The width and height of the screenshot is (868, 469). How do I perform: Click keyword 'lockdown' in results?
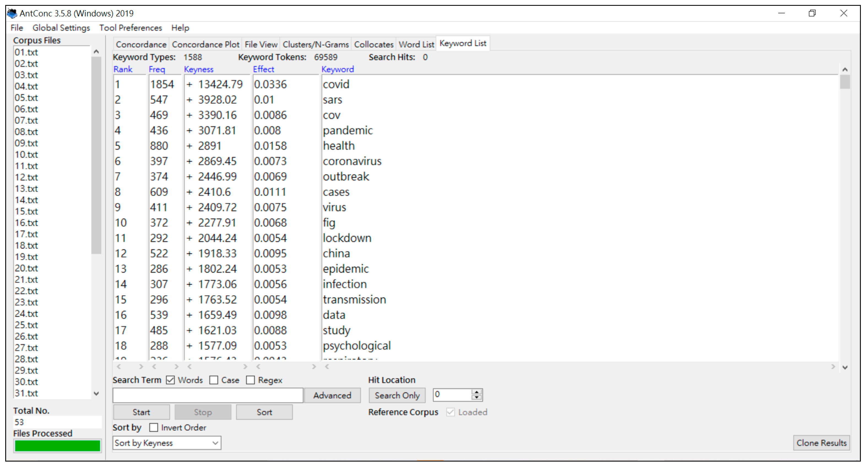[347, 238]
